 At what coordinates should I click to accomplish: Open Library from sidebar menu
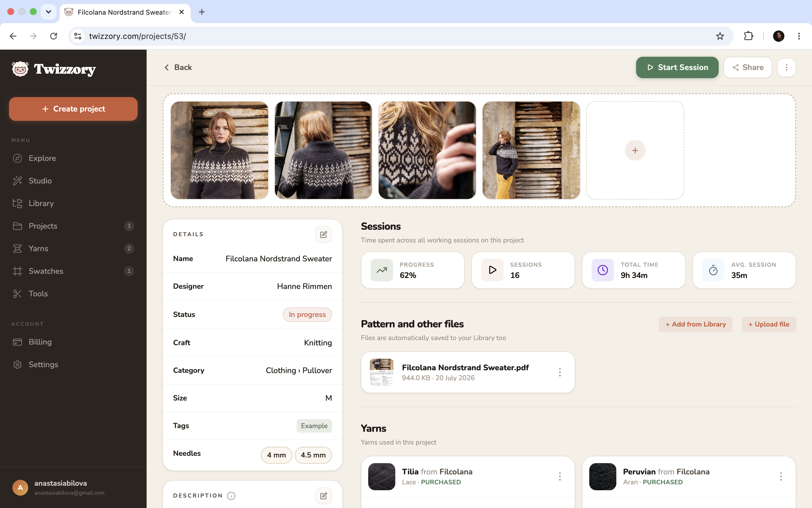click(73, 203)
